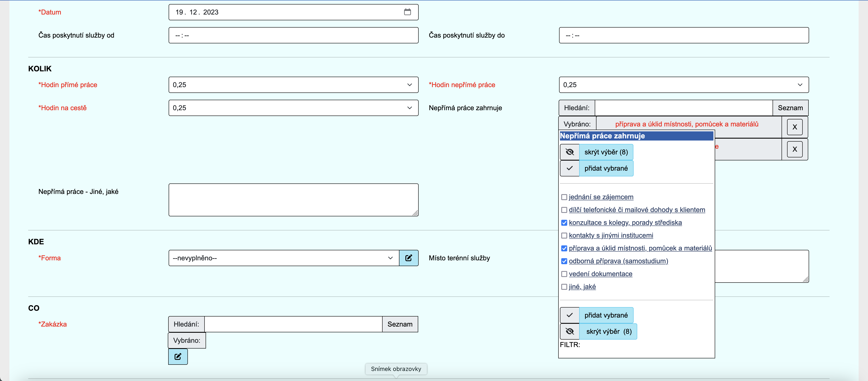Check the 'vedení dokumentace' checkbox
Viewport: 868px width, 381px height.
tap(564, 274)
